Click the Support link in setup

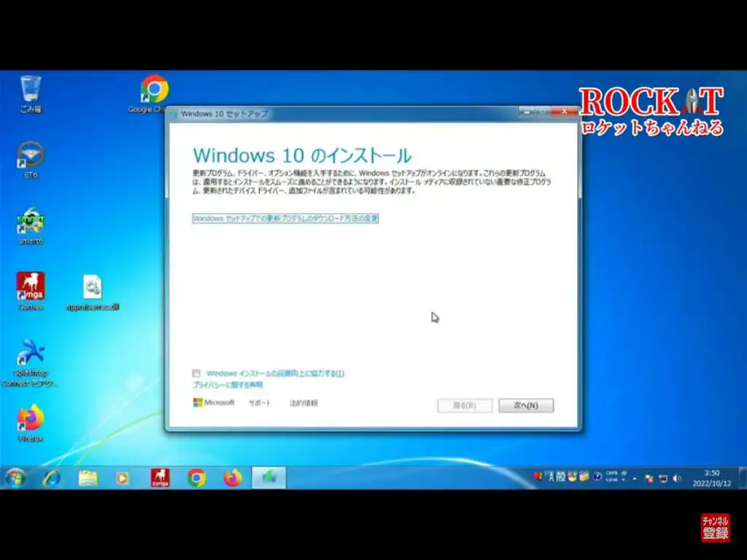[260, 402]
